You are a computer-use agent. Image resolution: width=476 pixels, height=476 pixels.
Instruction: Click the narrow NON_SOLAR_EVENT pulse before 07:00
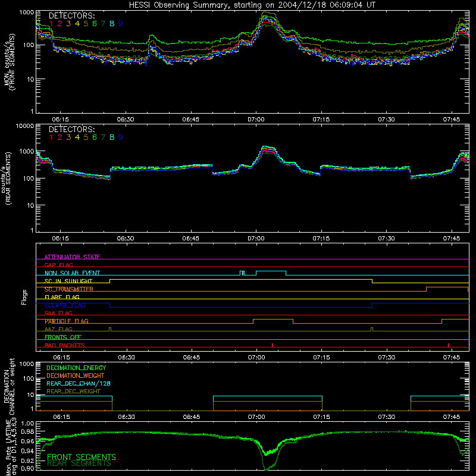pos(242,273)
